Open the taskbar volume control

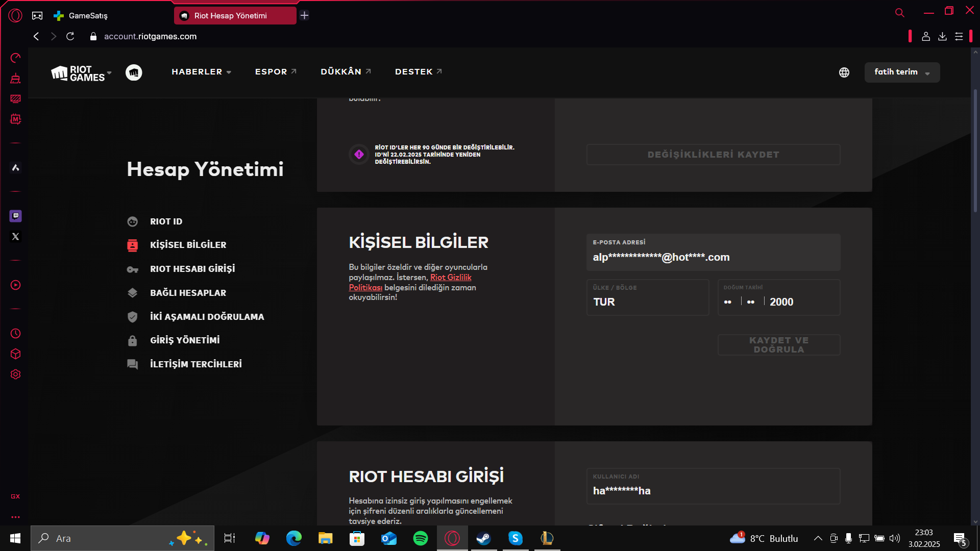pos(894,538)
